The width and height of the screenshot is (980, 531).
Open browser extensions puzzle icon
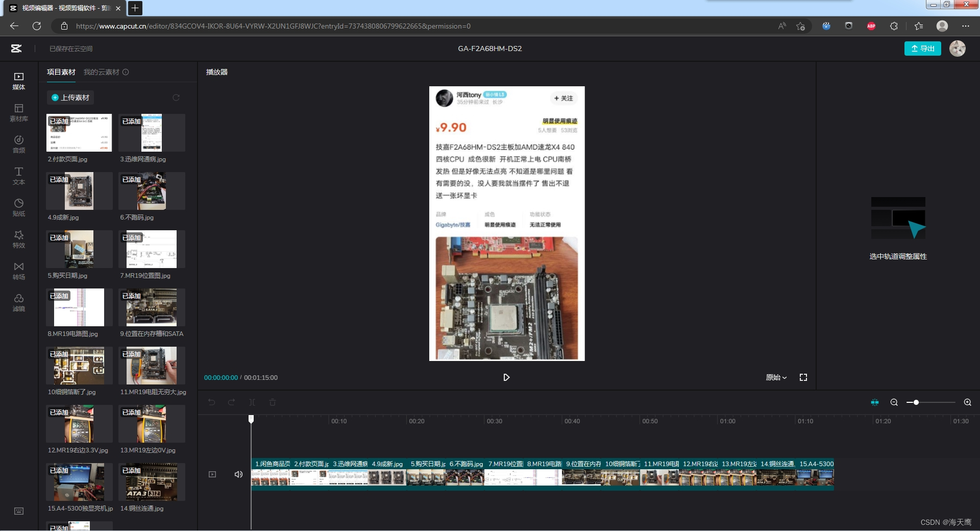894,26
